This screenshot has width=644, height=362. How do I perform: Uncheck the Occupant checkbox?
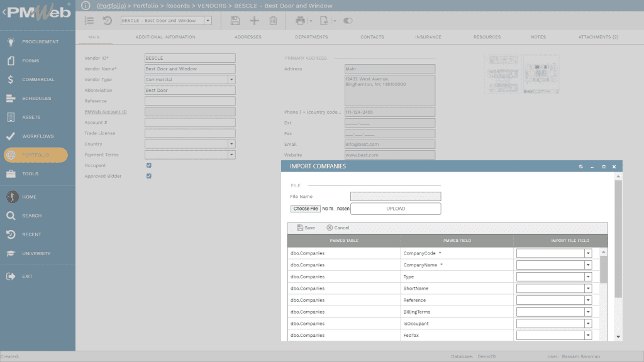pos(148,165)
